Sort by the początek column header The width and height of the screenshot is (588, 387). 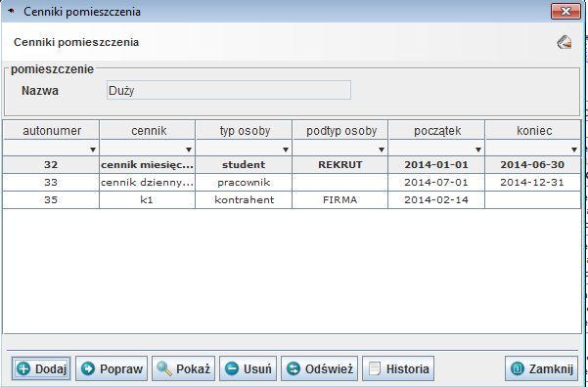437,130
